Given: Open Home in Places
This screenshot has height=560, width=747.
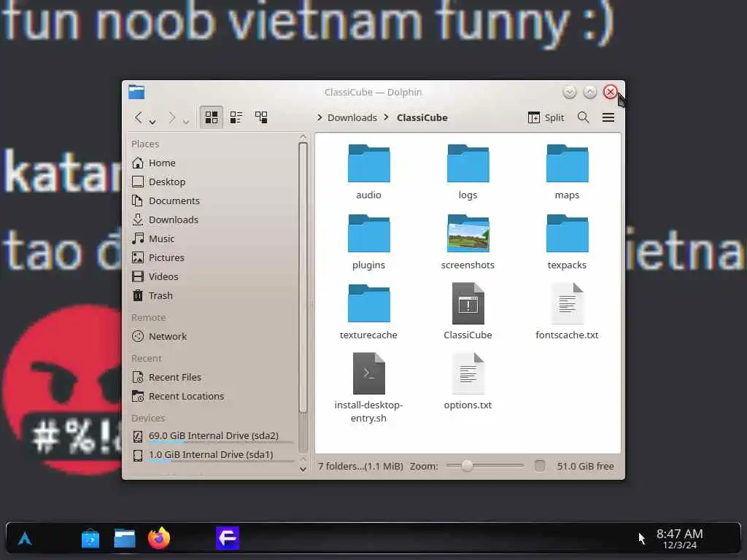Looking at the screenshot, I should [214, 163].
